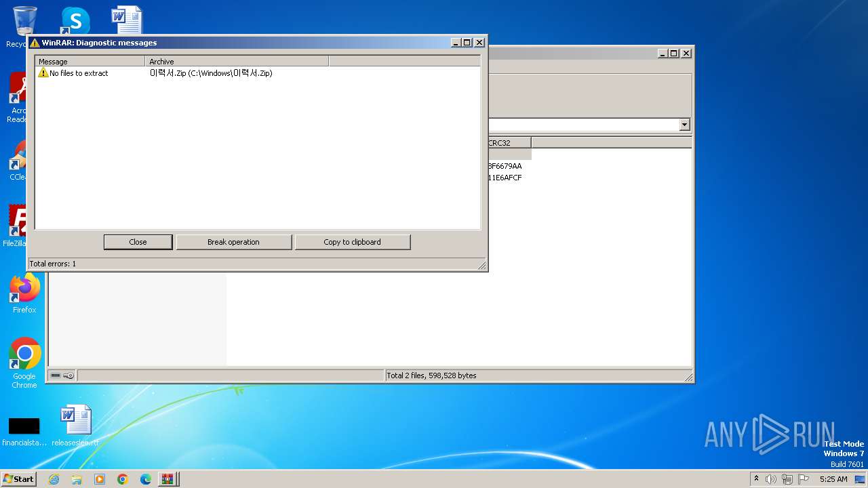Click CRC32 value 11E6AFCF
This screenshot has width=868, height=488.
click(x=505, y=178)
